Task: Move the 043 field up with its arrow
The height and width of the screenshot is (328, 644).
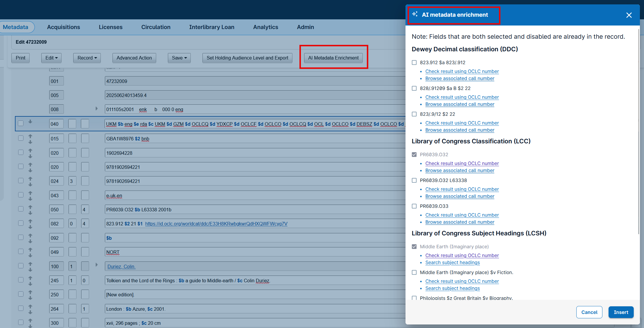Action: [x=30, y=193]
